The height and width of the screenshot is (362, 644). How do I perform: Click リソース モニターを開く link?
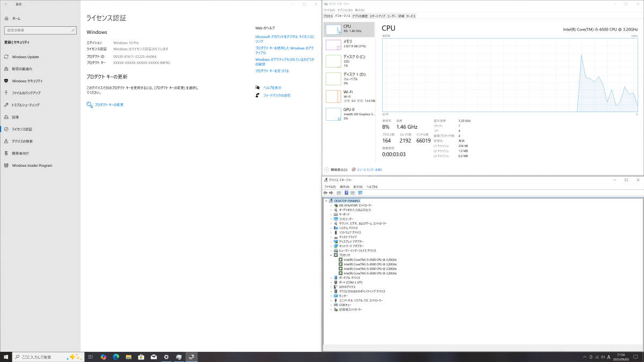370,169
